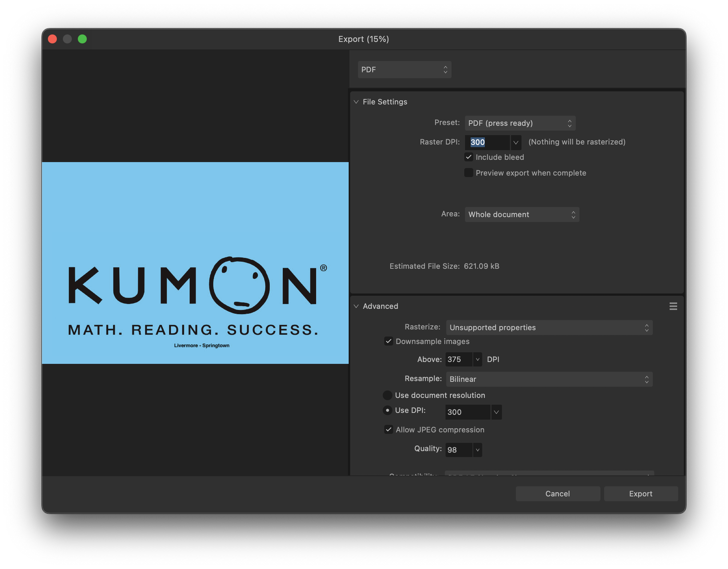Click Estimated File Size 621.09 kB text
The width and height of the screenshot is (728, 569).
click(444, 266)
